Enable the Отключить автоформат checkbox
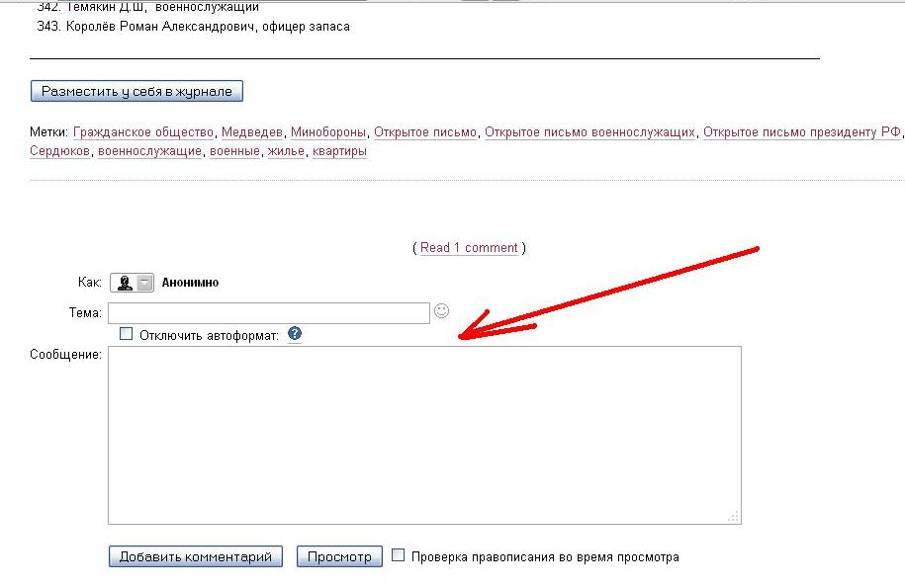The image size is (905, 588). coord(126,334)
